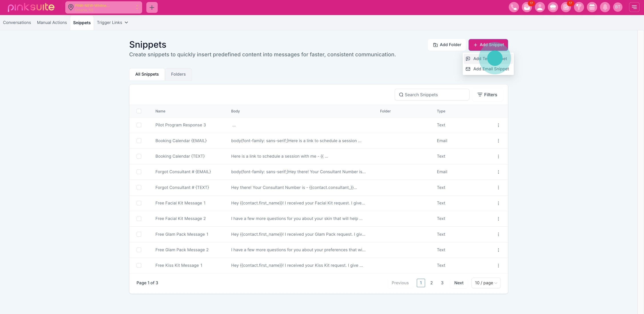Open the inbox icon with 17 badge
Viewport: 644px width, 314px height.
(527, 7)
